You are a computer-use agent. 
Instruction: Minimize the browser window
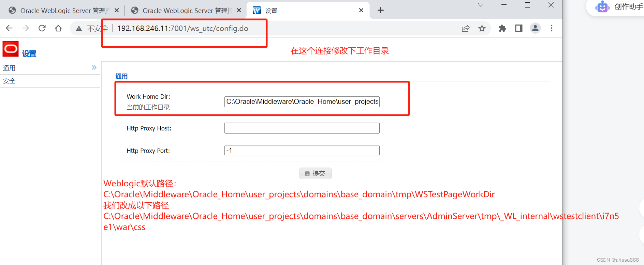504,5
